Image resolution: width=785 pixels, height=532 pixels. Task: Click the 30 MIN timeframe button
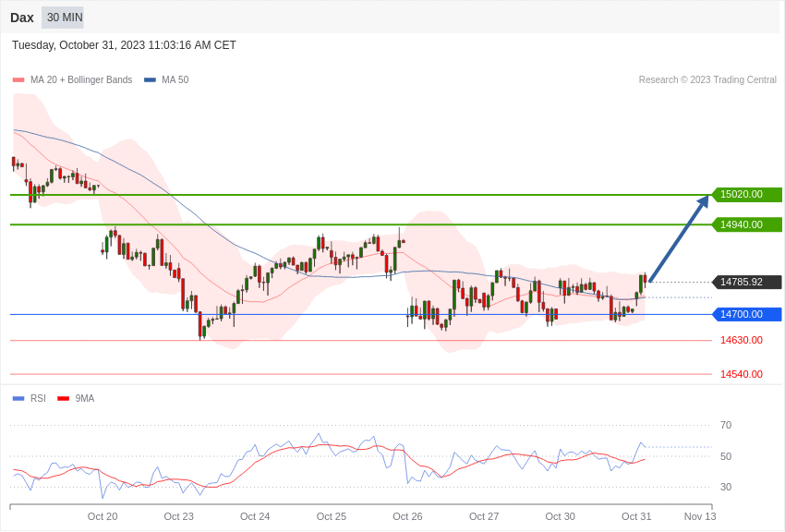pos(63,18)
